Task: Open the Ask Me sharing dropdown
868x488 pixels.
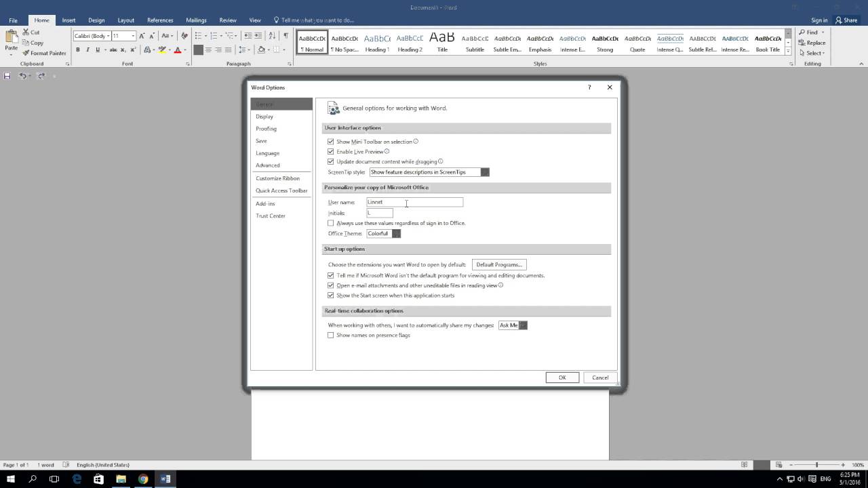Action: pos(523,325)
